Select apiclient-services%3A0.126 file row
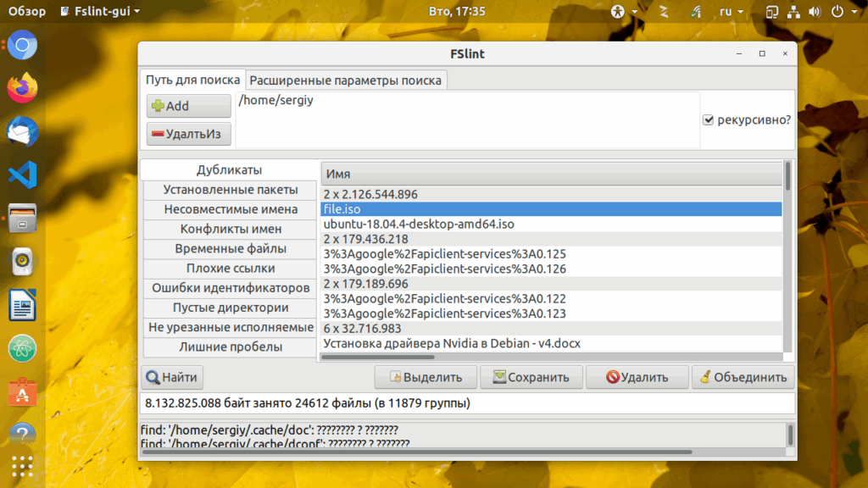This screenshot has height=488, width=868. [551, 269]
